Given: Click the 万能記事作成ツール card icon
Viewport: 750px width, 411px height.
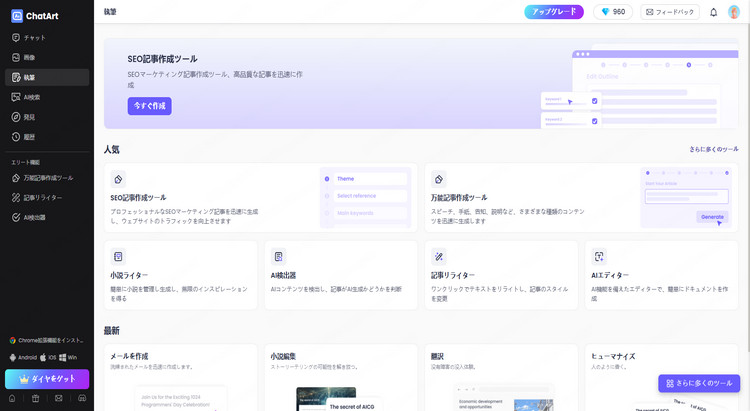Looking at the screenshot, I should click(439, 179).
